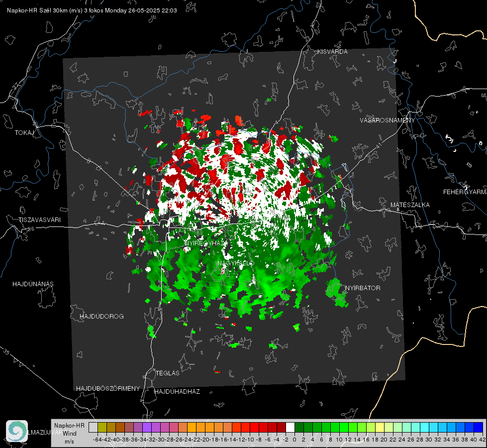
Task: Click the -40 legend value
Action: pyautogui.click(x=115, y=440)
